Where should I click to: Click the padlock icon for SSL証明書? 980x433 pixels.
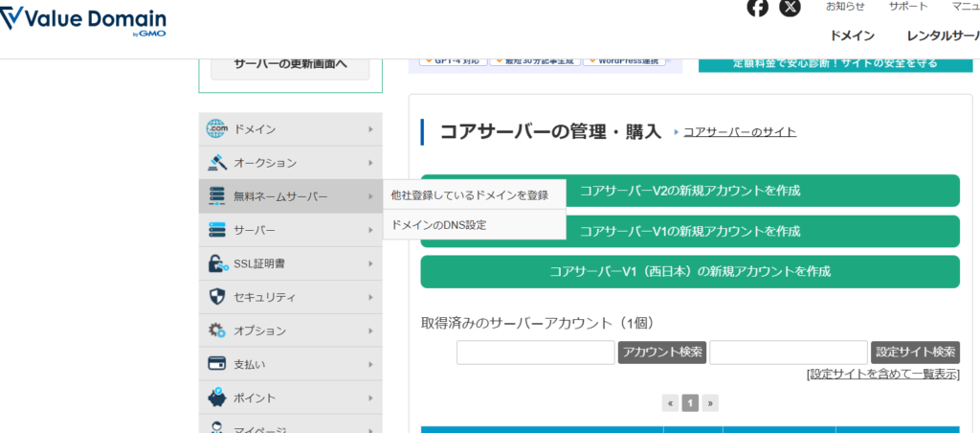[217, 263]
